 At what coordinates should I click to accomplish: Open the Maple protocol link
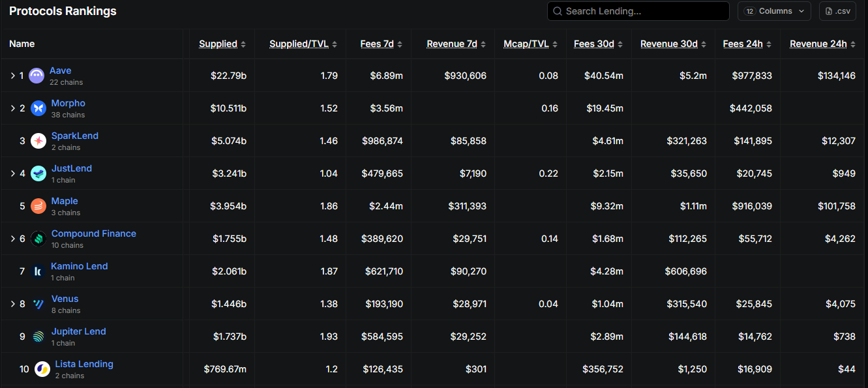pyautogui.click(x=65, y=201)
